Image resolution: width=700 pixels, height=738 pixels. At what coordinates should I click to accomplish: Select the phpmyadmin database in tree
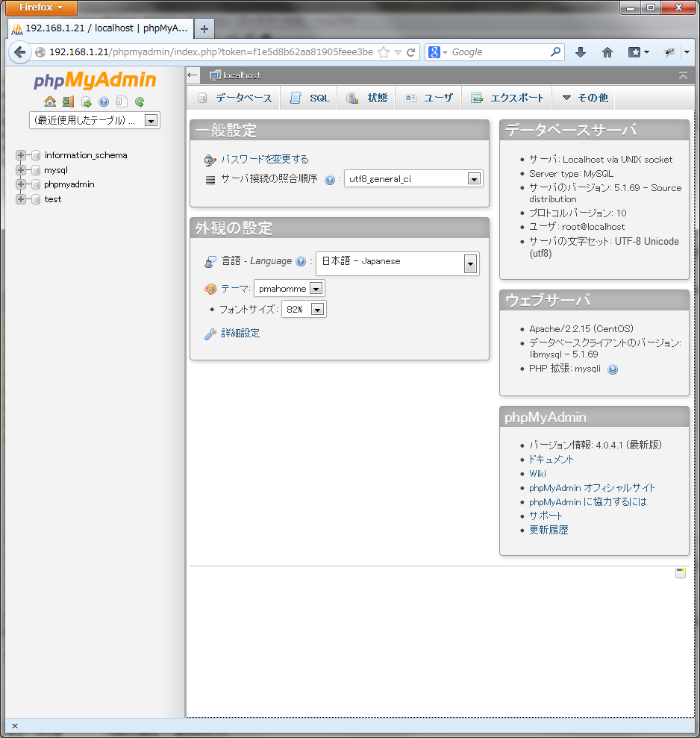tap(69, 184)
